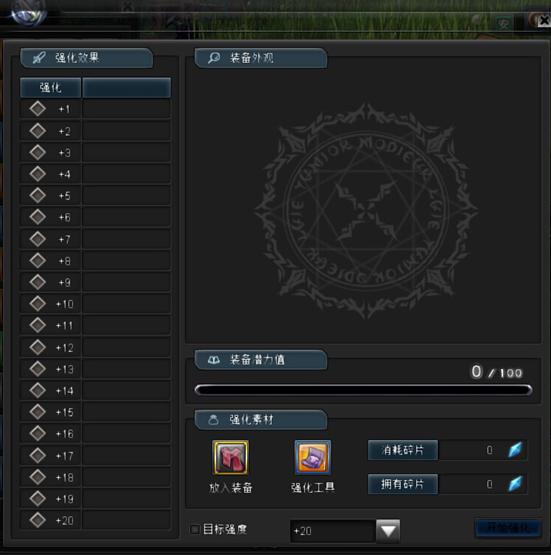This screenshot has height=555, width=551.
Task: Click the diamond icon for +20
Action: click(38, 520)
